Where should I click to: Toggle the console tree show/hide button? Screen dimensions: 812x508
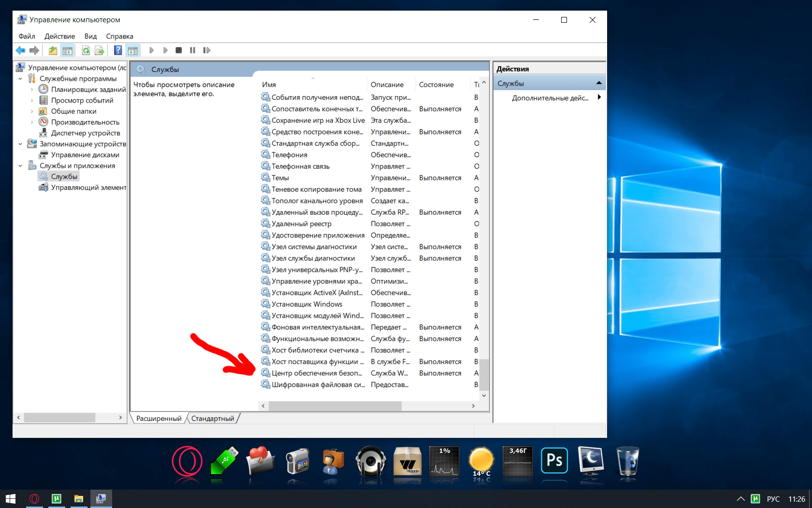pos(68,50)
